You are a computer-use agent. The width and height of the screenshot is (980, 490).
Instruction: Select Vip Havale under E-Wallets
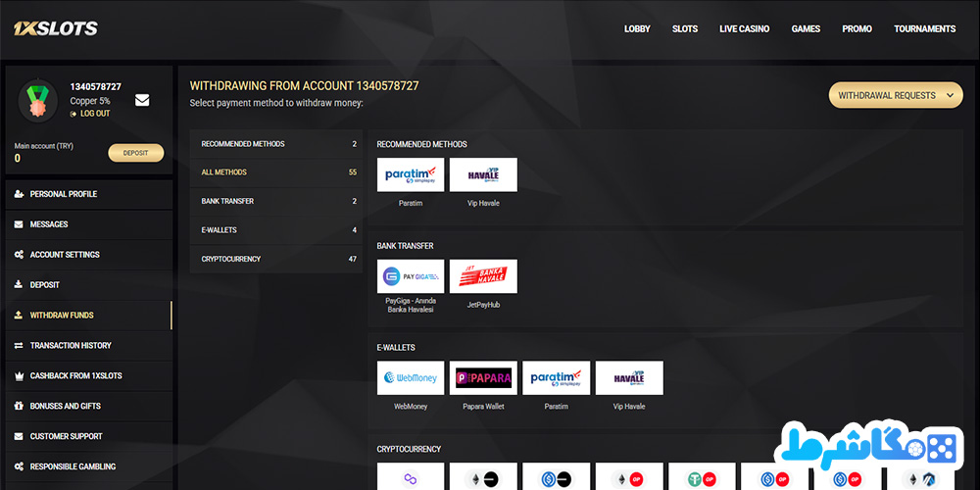click(629, 377)
